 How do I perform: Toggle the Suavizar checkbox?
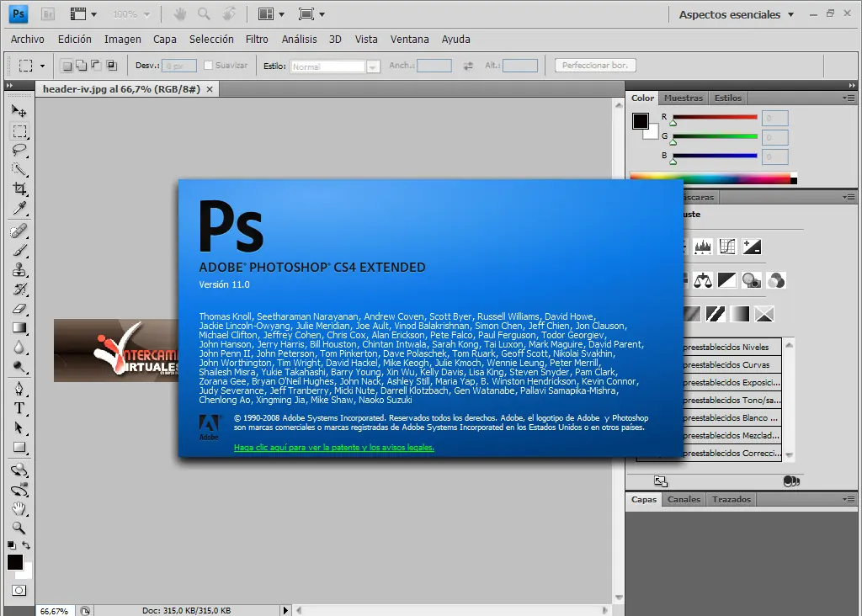(x=209, y=66)
